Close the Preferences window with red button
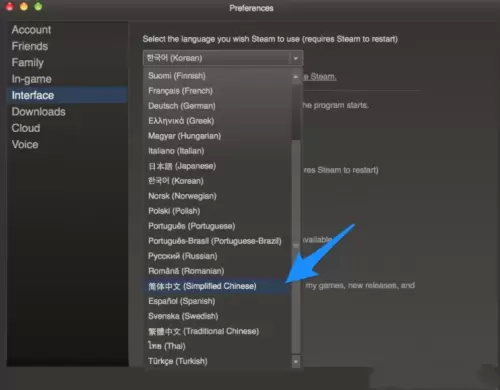Screen dimensions: 500x390 [x=10, y=6]
